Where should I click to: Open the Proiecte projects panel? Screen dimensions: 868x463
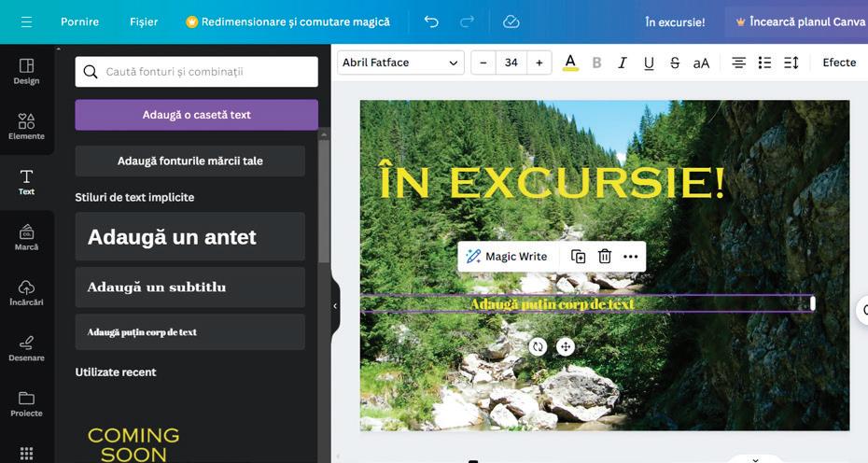click(x=26, y=404)
